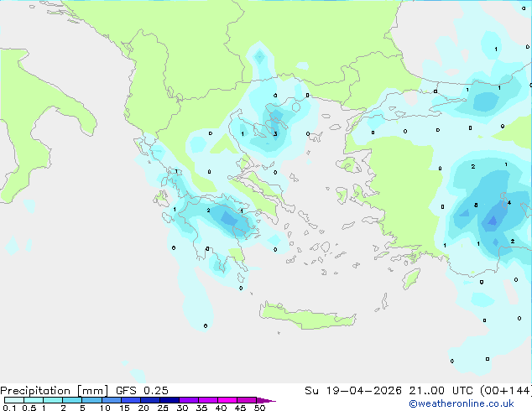Choose the 40–45 mm magenta legend swatch

coord(227,400)
